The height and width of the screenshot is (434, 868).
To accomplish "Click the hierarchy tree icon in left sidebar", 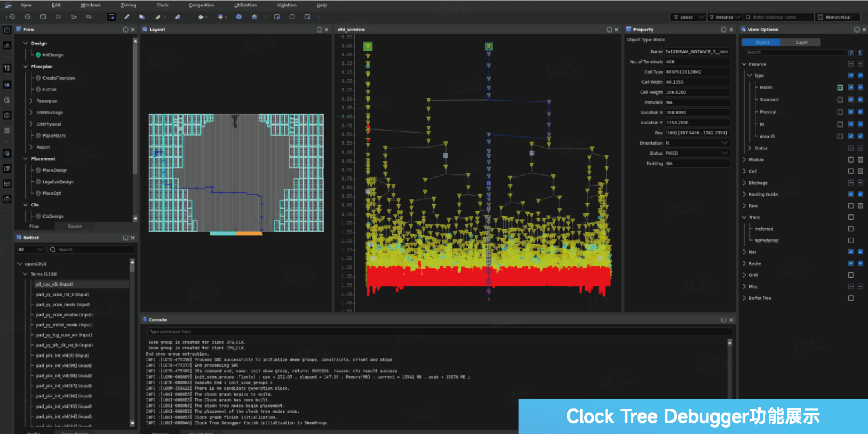I will tap(7, 68).
